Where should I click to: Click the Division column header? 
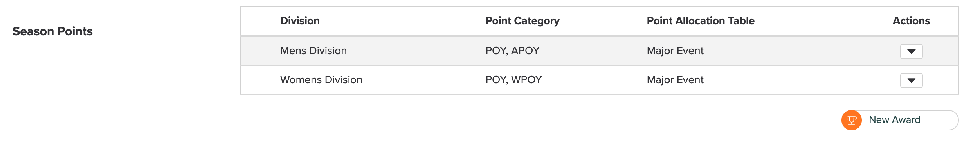pyautogui.click(x=300, y=21)
